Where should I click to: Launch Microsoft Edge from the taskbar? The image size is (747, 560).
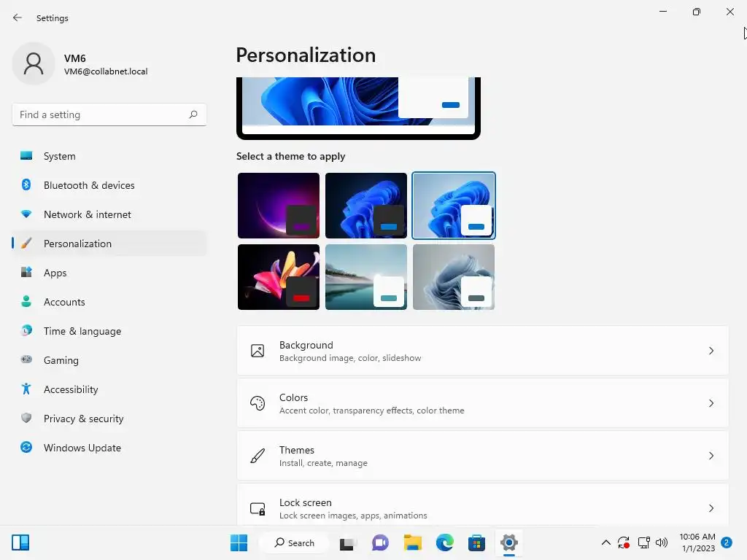pyautogui.click(x=444, y=542)
